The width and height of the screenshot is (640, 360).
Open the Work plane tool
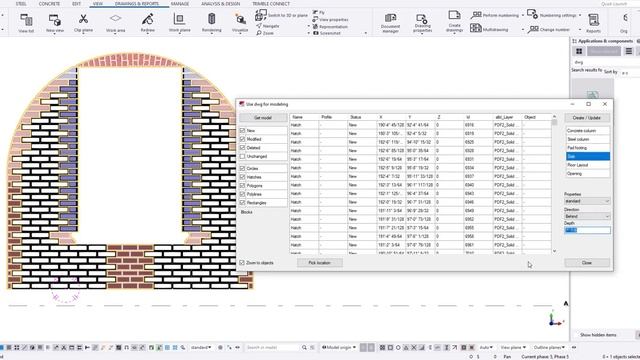click(x=180, y=23)
